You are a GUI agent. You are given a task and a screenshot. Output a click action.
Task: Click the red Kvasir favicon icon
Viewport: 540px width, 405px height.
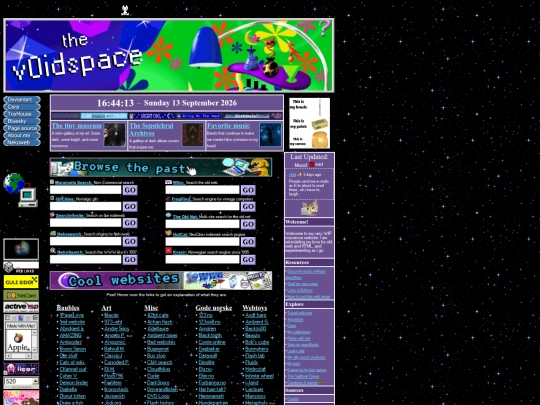(x=168, y=250)
